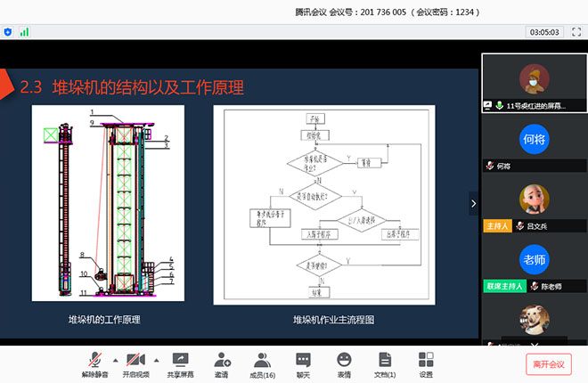588x383 pixels.
Task: Click the blue security shield icon
Action: [9, 31]
